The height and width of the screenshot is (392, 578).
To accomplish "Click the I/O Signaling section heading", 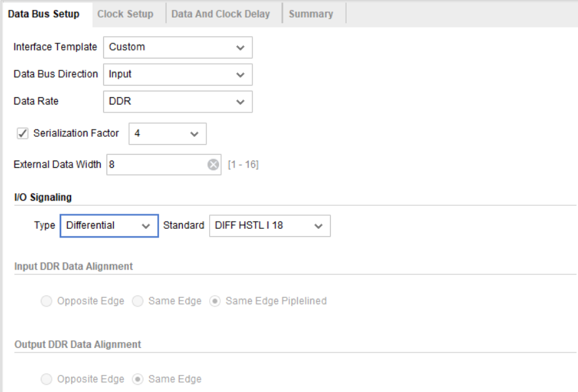I will (43, 197).
